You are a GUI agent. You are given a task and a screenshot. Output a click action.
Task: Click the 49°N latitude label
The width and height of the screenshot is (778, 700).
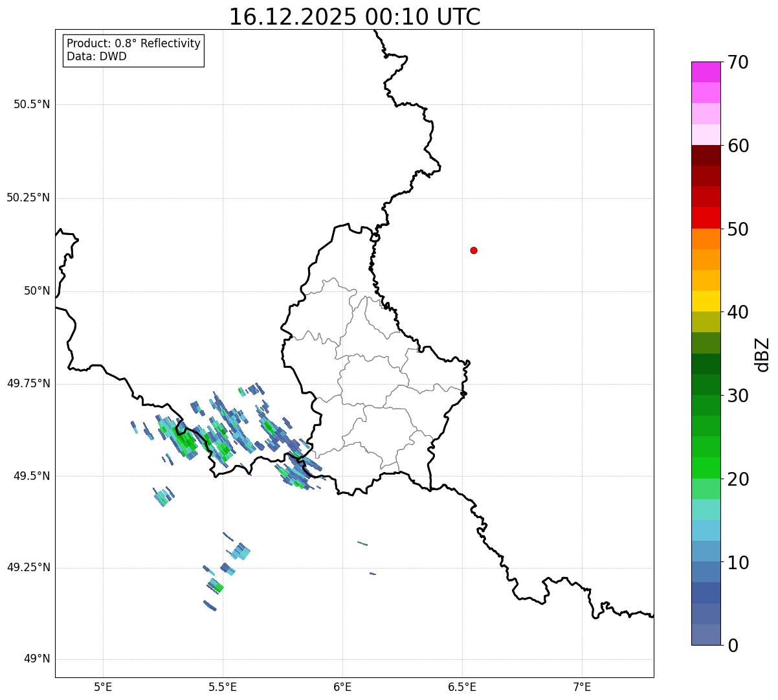click(37, 659)
